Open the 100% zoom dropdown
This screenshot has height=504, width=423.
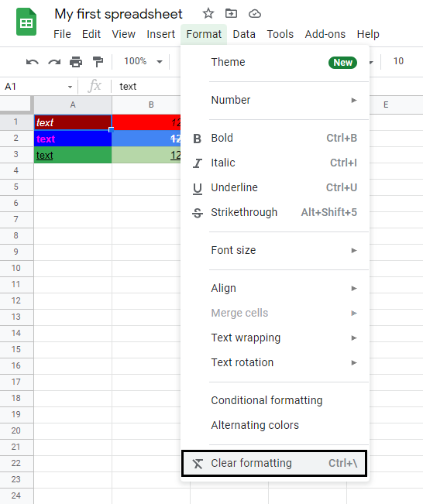(x=143, y=61)
